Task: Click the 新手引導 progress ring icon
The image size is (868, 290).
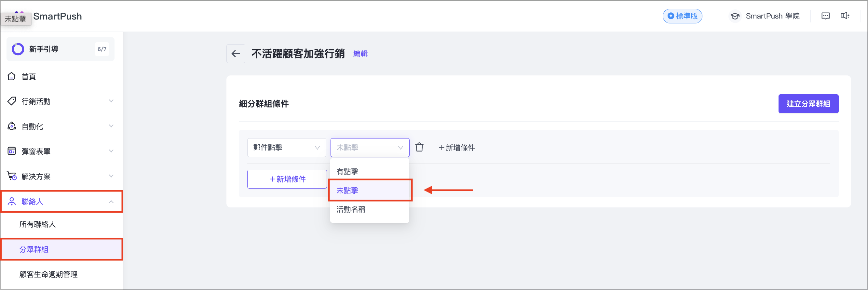Action: click(x=18, y=49)
